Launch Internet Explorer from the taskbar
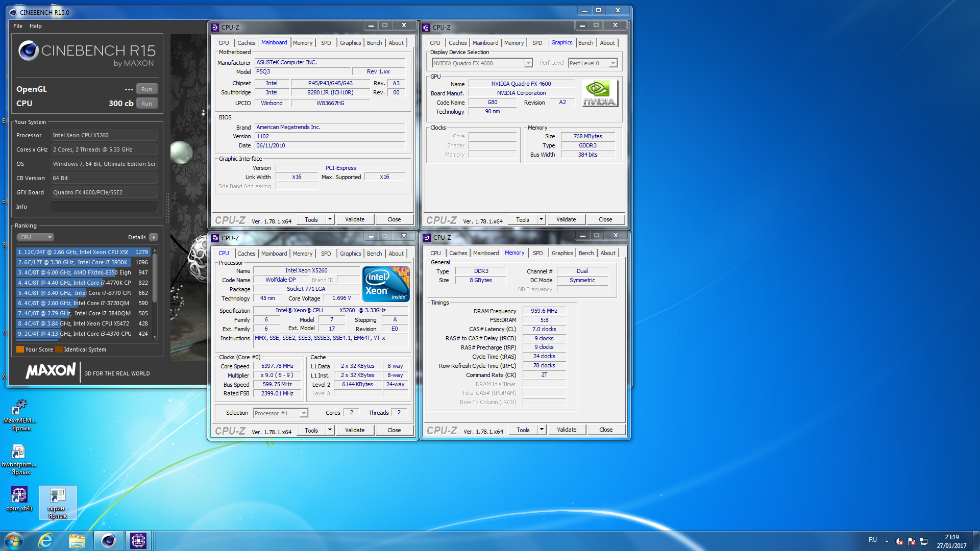 click(x=45, y=541)
